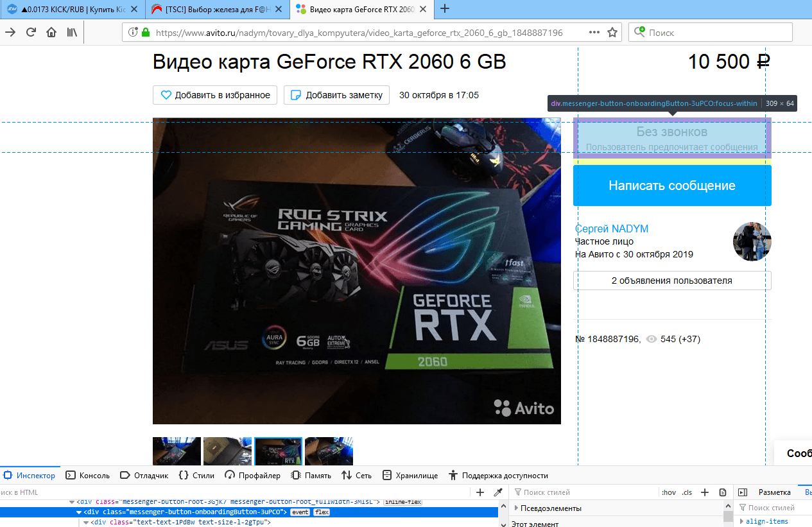
Task: Switch to Консоль devtools tab
Action: 88,476
